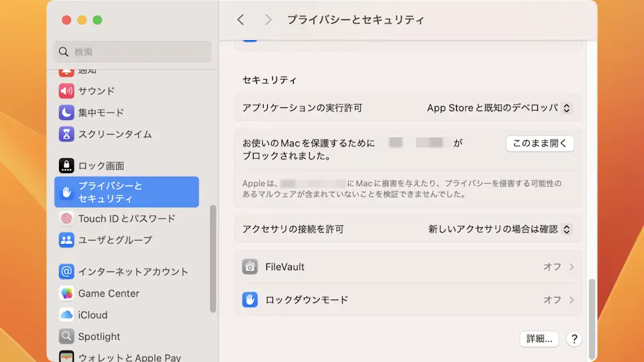Click the Spotlight magnifier icon

(x=66, y=337)
